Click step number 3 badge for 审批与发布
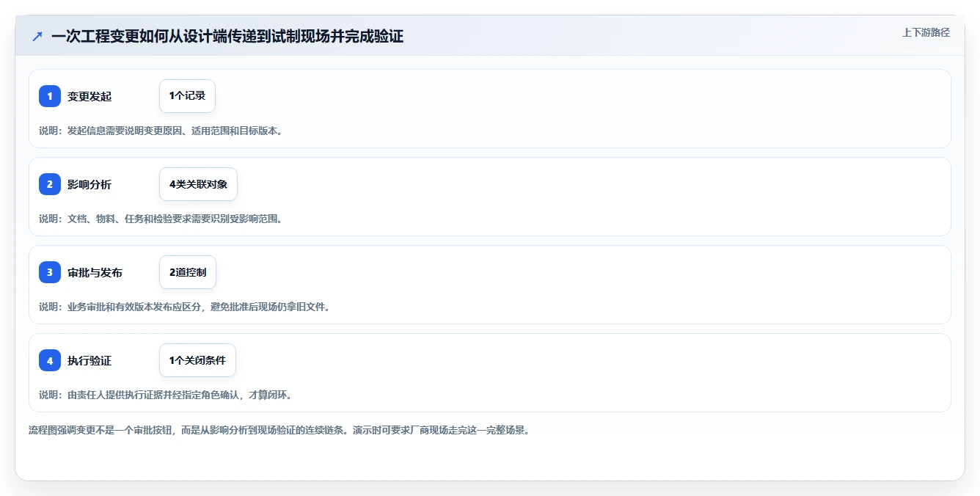Image resolution: width=980 pixels, height=496 pixels. point(50,272)
